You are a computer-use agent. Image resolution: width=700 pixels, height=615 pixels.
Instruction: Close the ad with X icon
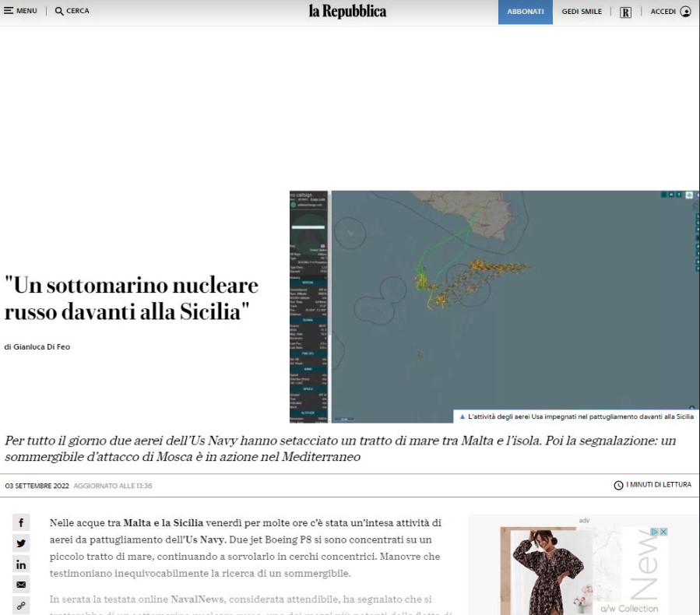[x=663, y=532]
